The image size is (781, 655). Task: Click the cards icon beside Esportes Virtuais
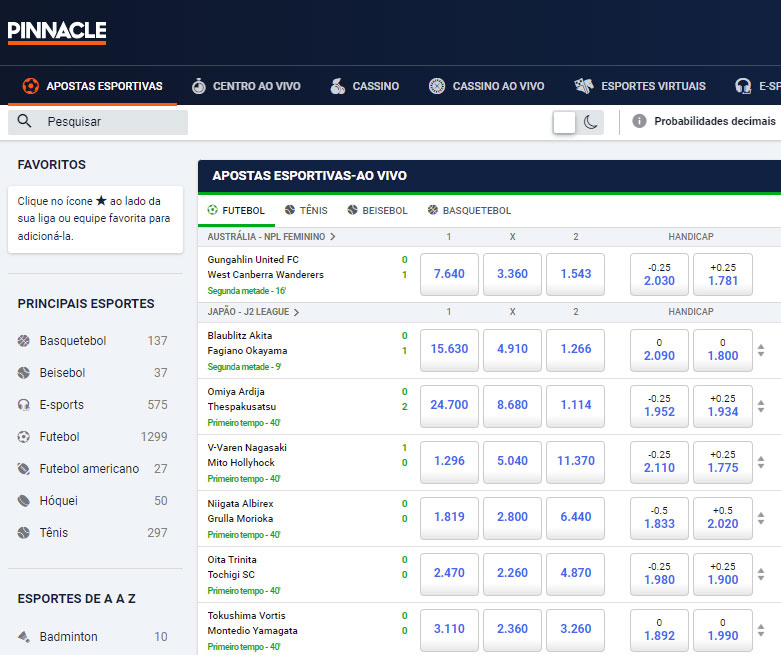[584, 86]
